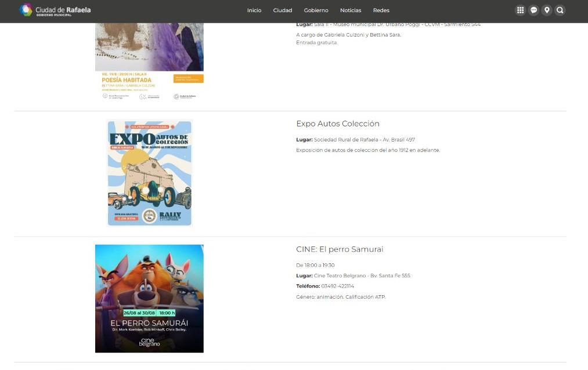Open the Redes menu item
588x370 pixels.
click(381, 10)
